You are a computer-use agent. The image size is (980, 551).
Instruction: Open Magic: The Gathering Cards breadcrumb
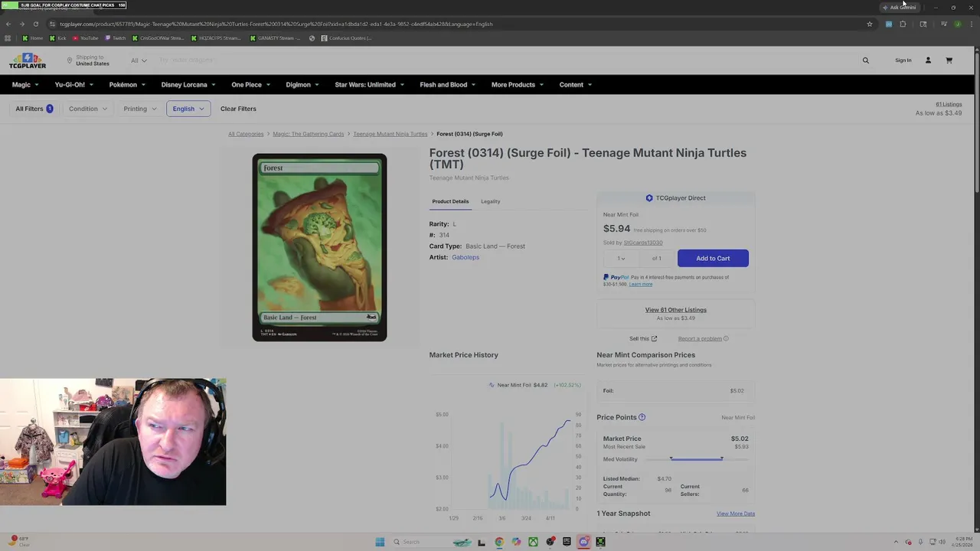tap(309, 134)
